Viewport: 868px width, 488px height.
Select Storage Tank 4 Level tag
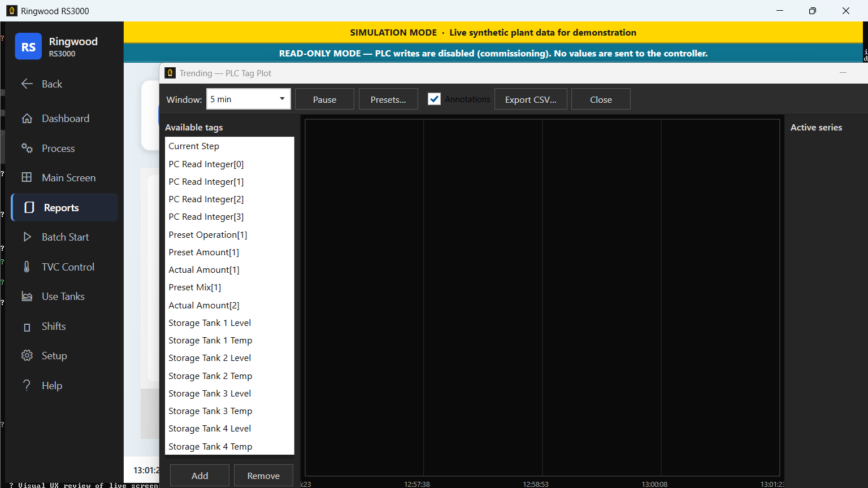point(229,429)
